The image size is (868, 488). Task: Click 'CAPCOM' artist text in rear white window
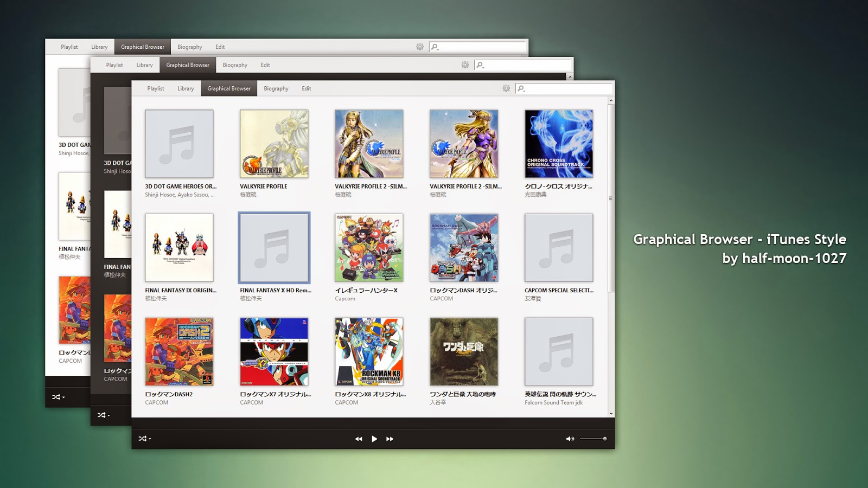[x=71, y=361]
